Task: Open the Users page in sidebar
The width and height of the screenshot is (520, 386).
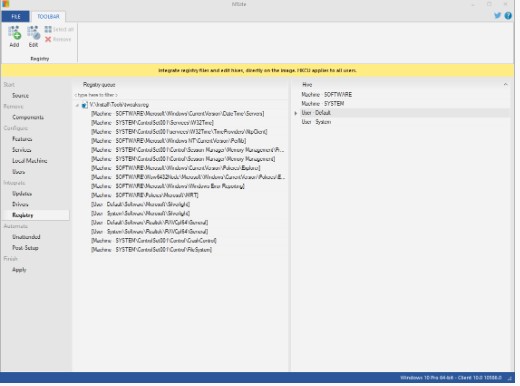Action: tap(19, 172)
